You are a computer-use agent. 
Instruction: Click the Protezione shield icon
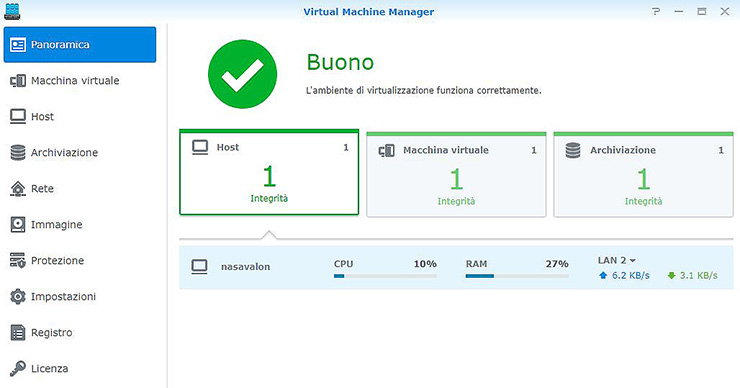tap(18, 261)
